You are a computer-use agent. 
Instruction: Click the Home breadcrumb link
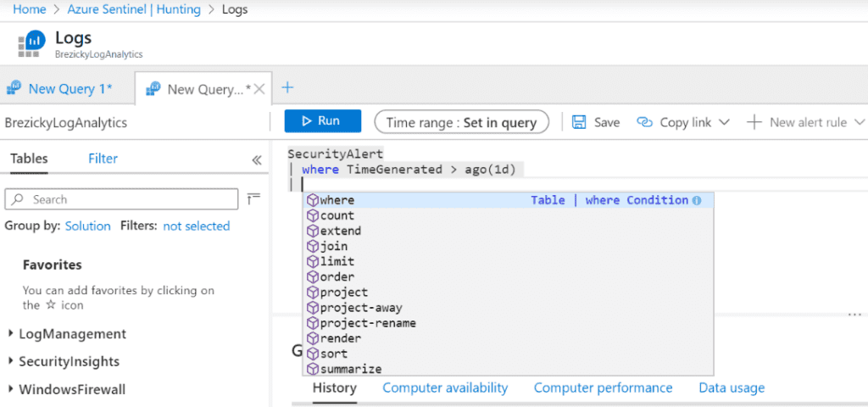click(29, 8)
